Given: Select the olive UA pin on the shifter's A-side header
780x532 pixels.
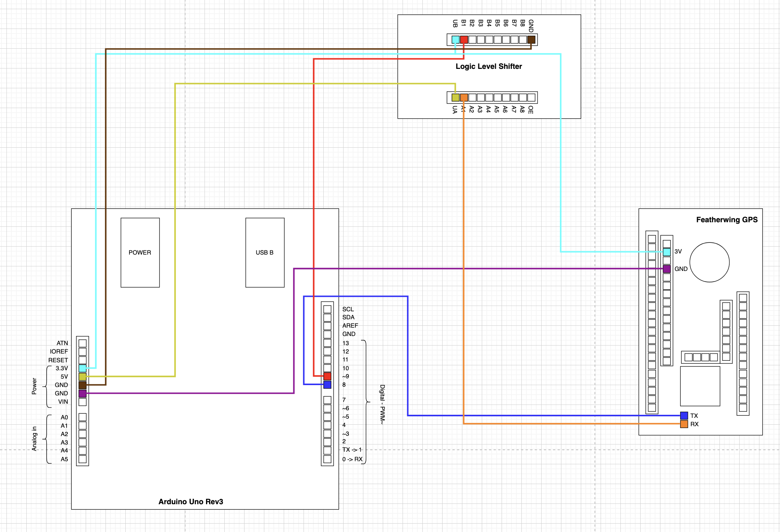Looking at the screenshot, I should pos(456,97).
